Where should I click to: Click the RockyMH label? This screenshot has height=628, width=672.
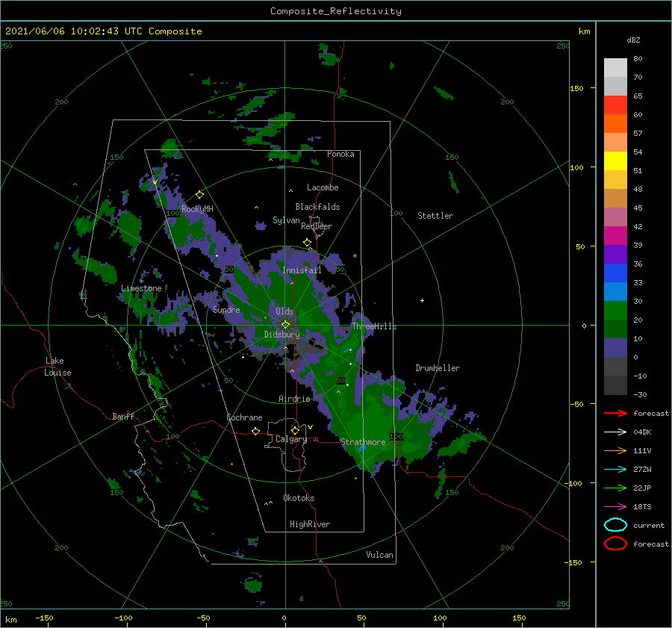click(x=197, y=209)
